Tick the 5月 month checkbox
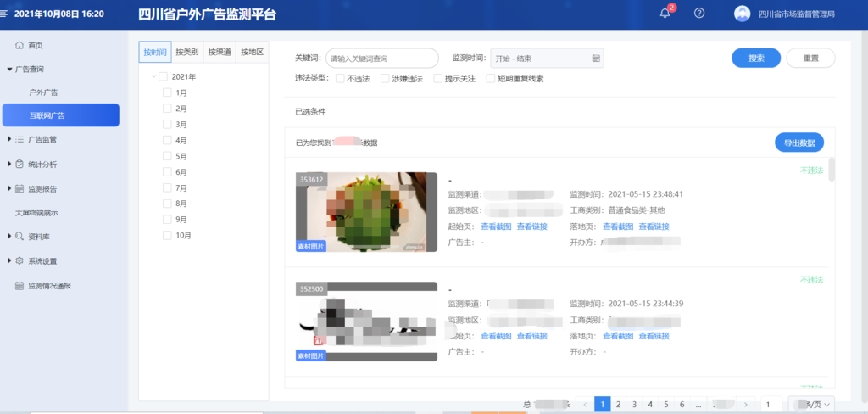Viewport: 868px width, 414px height. coord(167,156)
